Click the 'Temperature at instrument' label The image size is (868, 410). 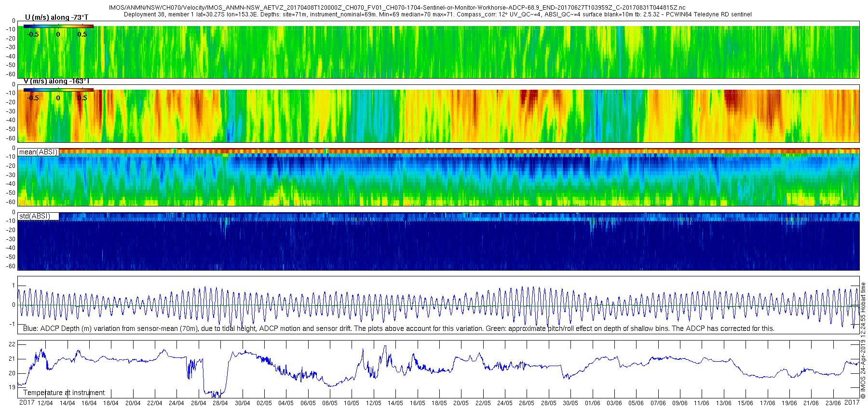(x=64, y=393)
